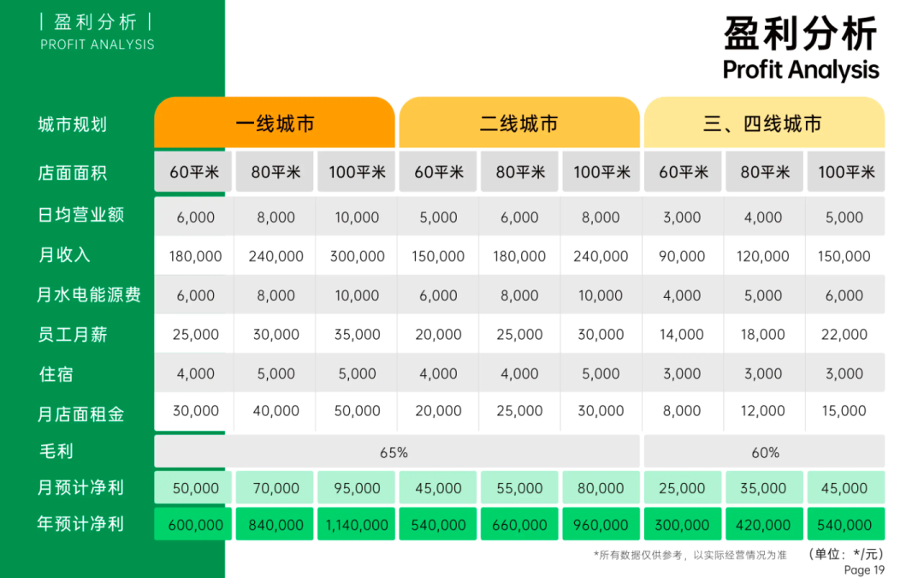The height and width of the screenshot is (578, 924).
Task: Click the 1,140,000 yearly net profit cell
Action: click(x=357, y=524)
